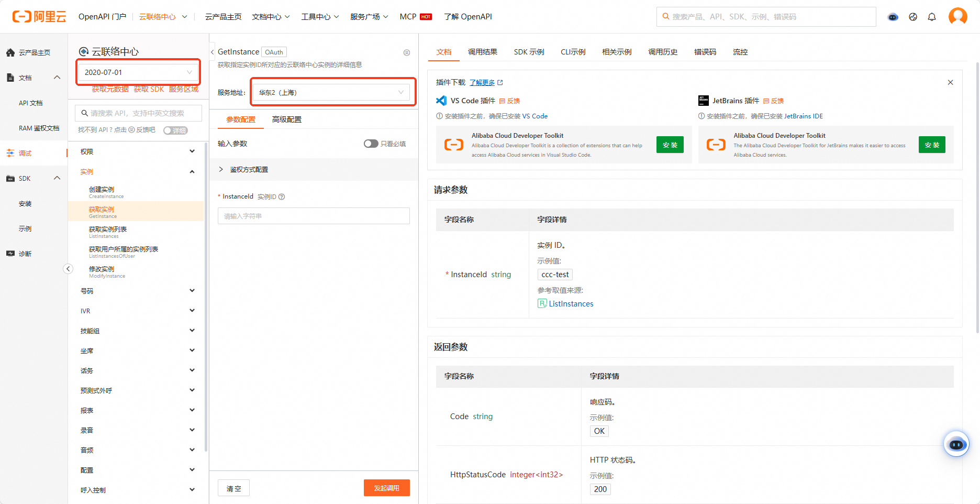Click the settings icon beside GetInstance title
This screenshot has height=504, width=980.
407,52
